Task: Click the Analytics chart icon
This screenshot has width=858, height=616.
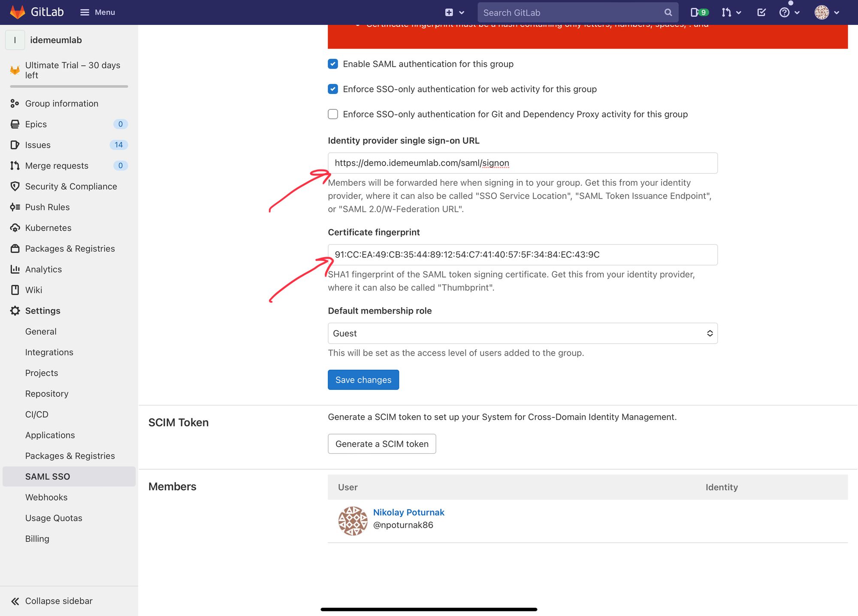Action: pos(15,269)
